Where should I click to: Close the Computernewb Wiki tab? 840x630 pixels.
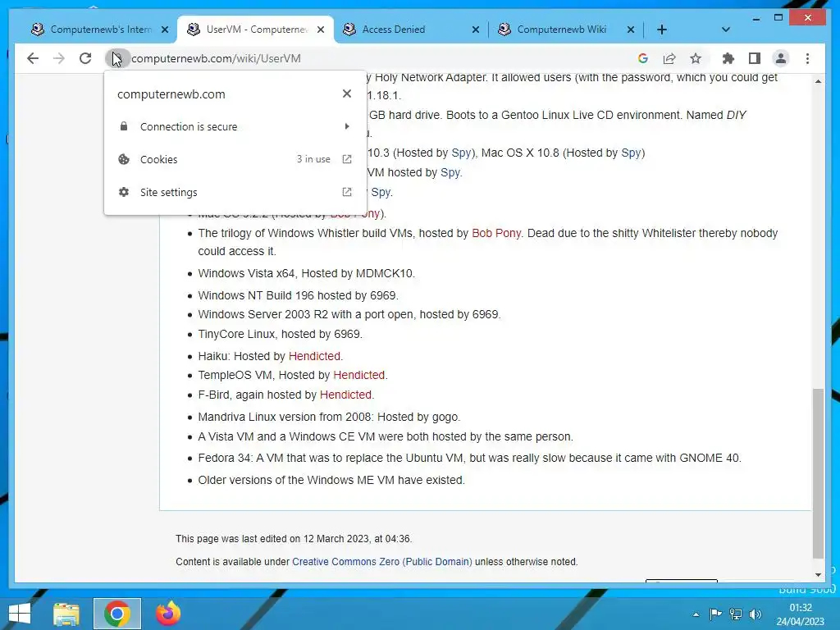point(631,30)
